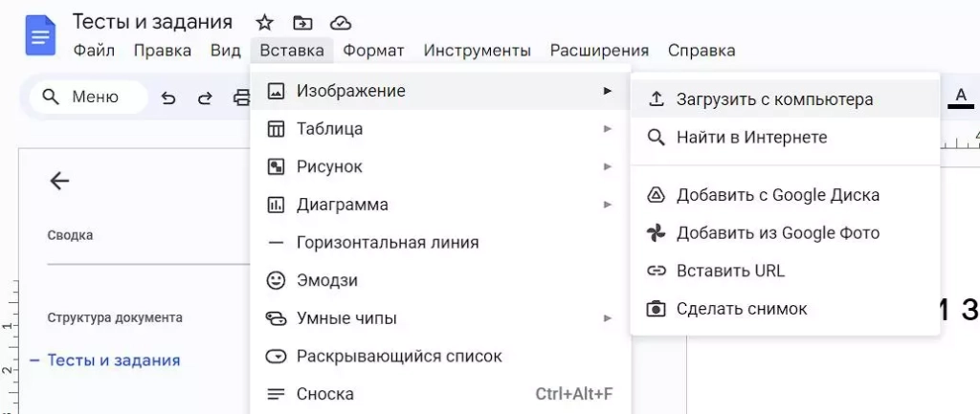Choose Сделать снимок
Screen dimensions: 980x414
[785, 309]
